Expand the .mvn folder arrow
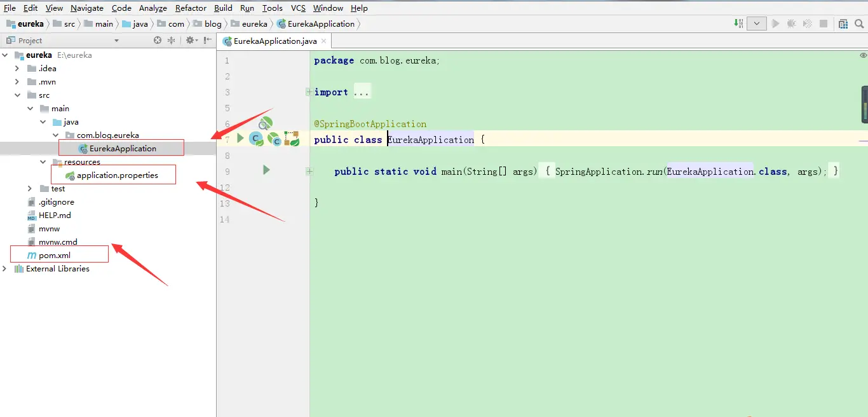 click(17, 82)
